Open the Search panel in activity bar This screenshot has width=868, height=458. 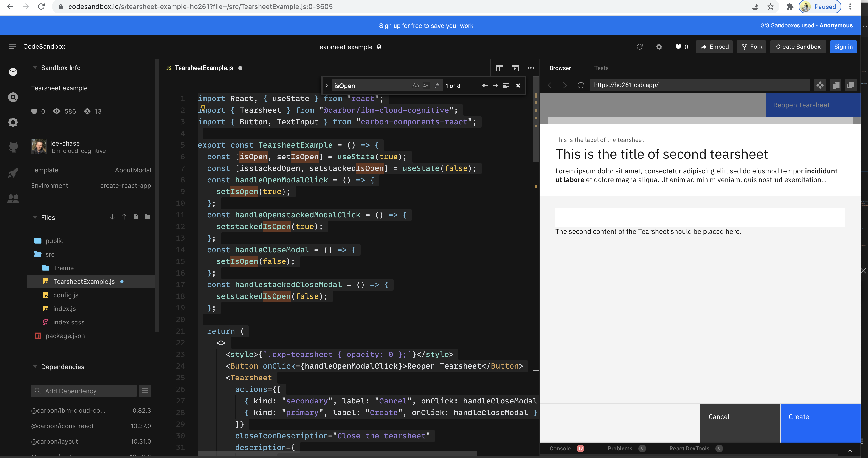coord(13,97)
